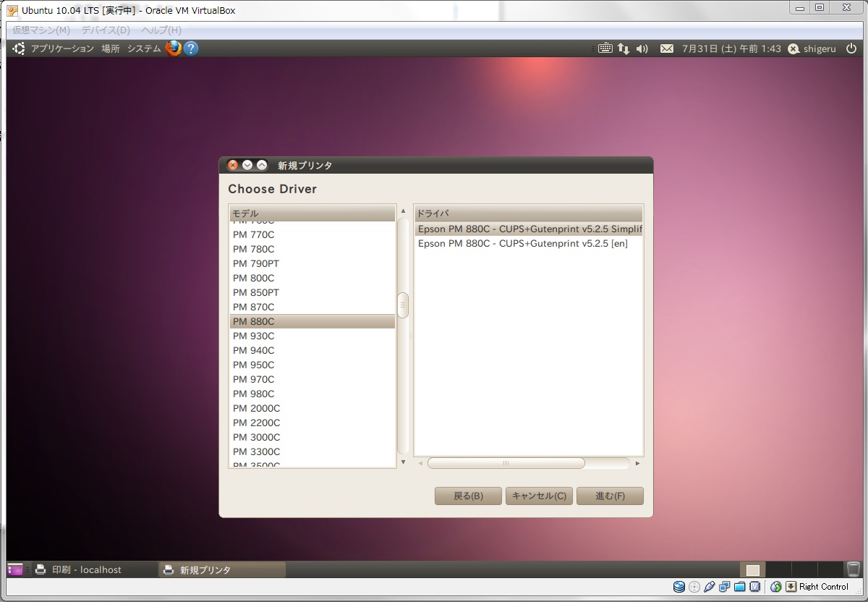The image size is (868, 602).
Task: Select model PM 970C
Action: 312,379
